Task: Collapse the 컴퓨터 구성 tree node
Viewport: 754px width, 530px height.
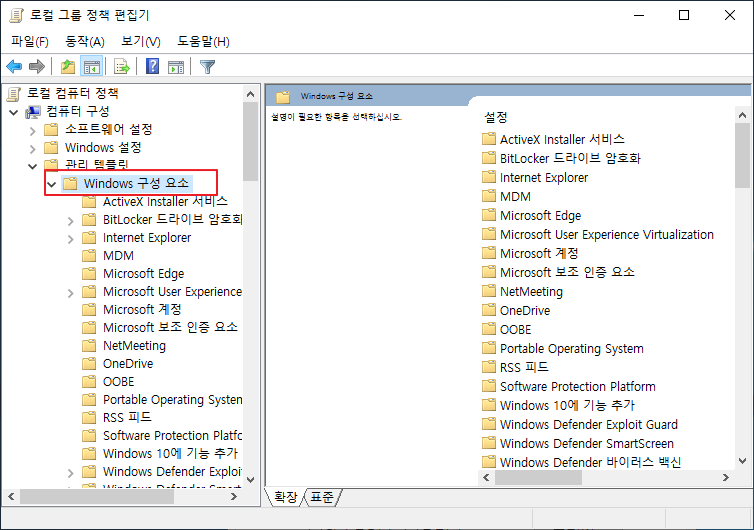Action: pos(13,113)
